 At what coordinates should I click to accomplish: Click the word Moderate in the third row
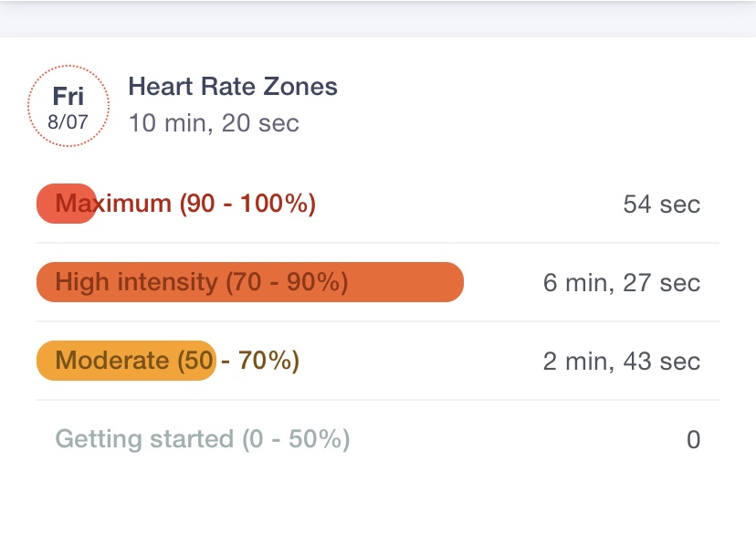[x=112, y=361]
